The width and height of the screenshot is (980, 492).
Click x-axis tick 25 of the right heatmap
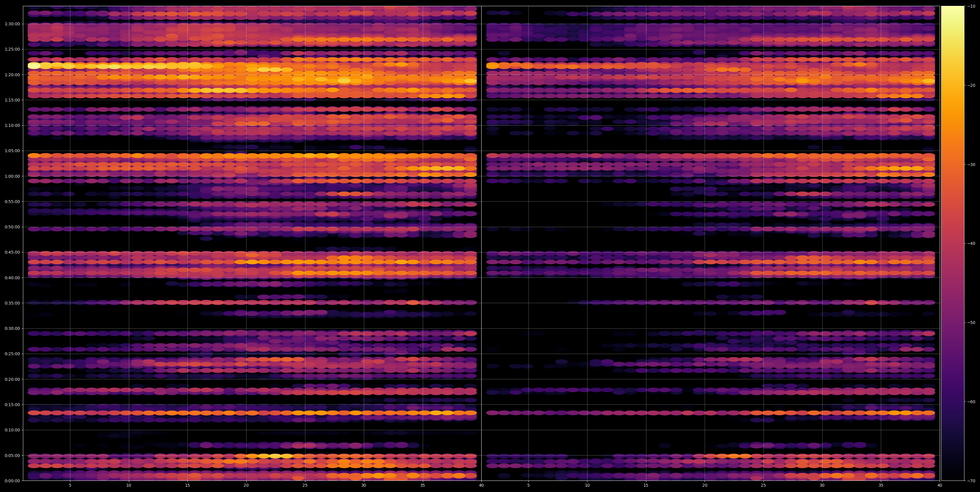tap(763, 486)
